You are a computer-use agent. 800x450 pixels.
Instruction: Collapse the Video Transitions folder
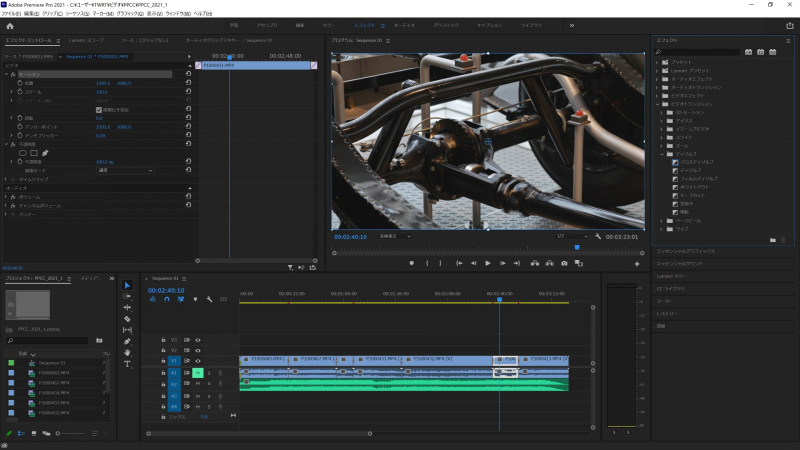(657, 104)
